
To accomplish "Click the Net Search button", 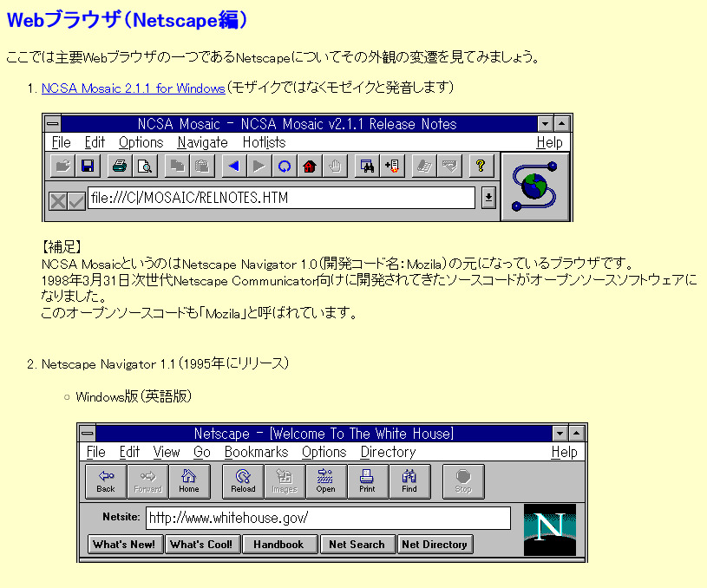I will click(x=357, y=544).
